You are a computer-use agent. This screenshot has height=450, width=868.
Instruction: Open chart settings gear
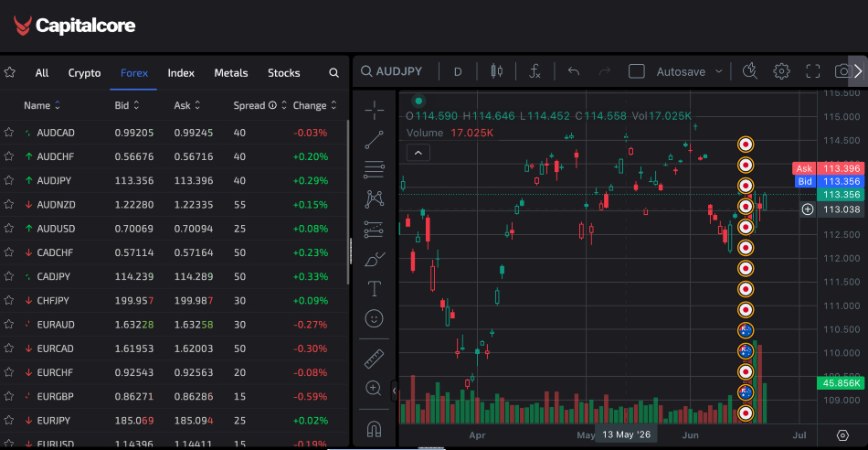point(781,71)
